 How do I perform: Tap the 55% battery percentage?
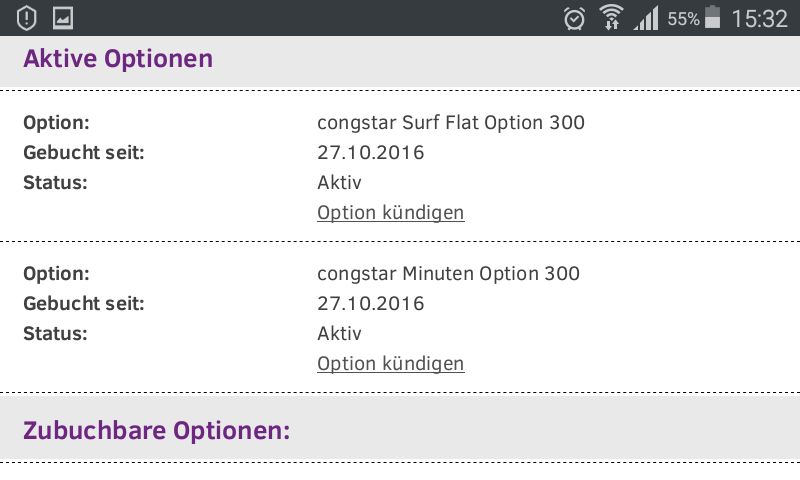[683, 19]
